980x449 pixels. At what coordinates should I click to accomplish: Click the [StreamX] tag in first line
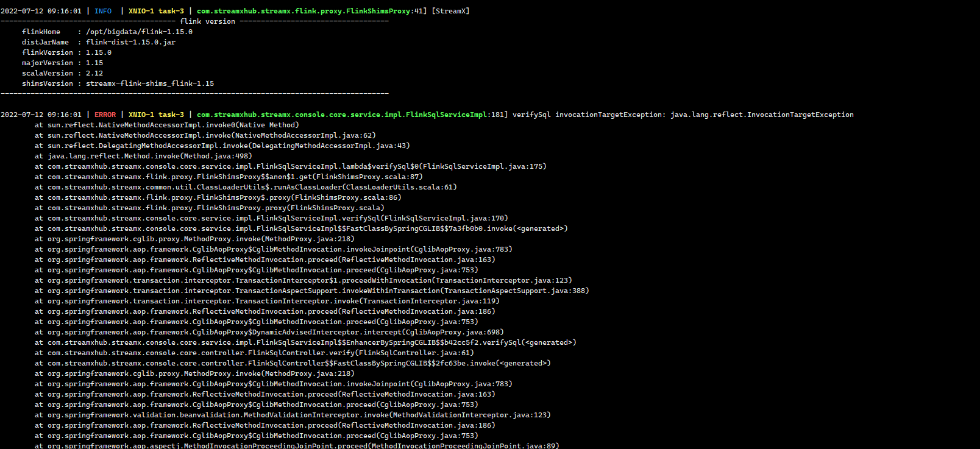450,11
